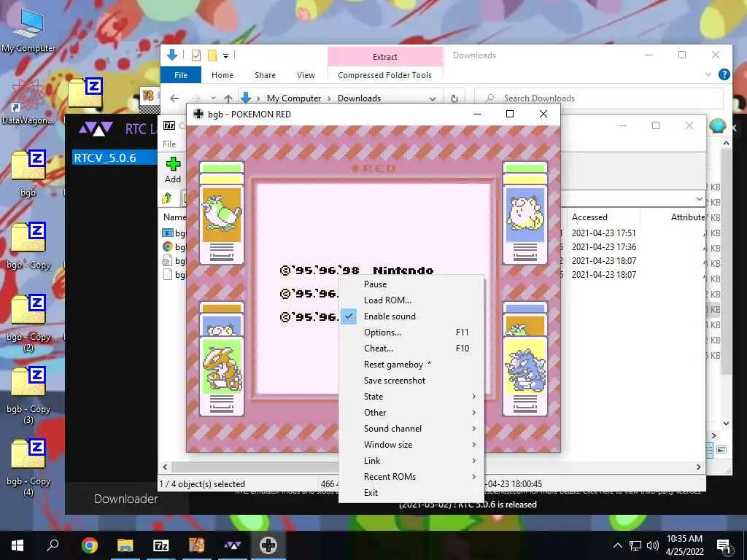This screenshot has width=747, height=560.
Task: Select the bgb - Copy (2) desktop folder
Action: [28, 323]
